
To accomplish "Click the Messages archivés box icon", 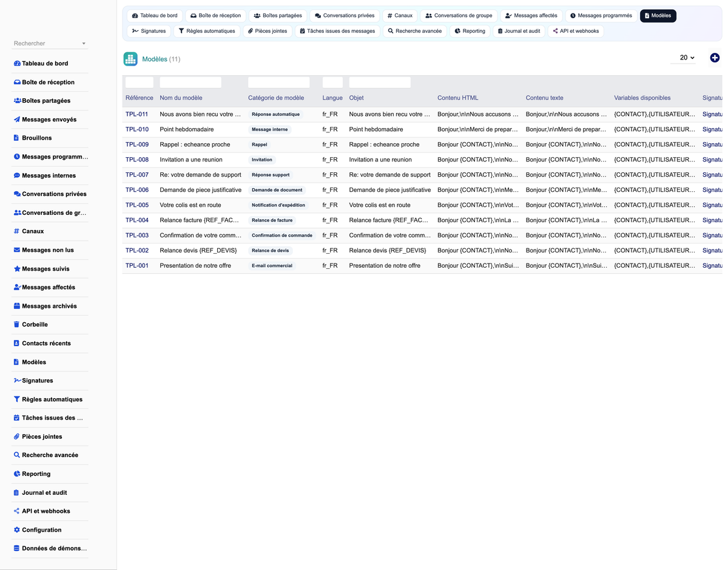I will pos(17,306).
